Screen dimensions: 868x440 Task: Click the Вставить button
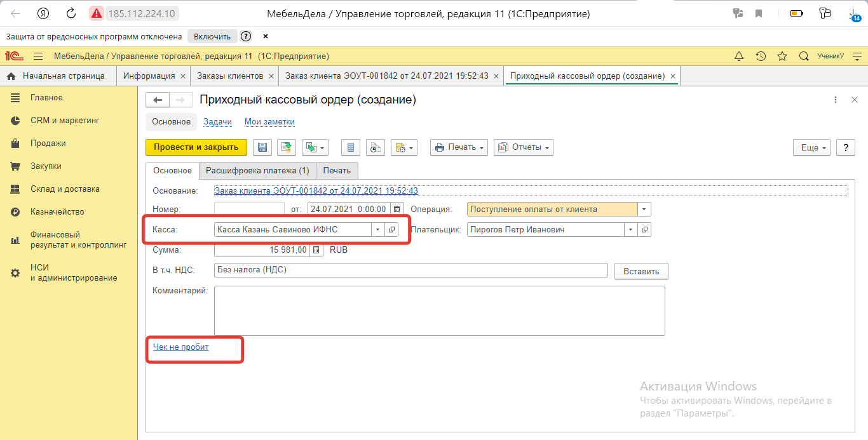(641, 271)
